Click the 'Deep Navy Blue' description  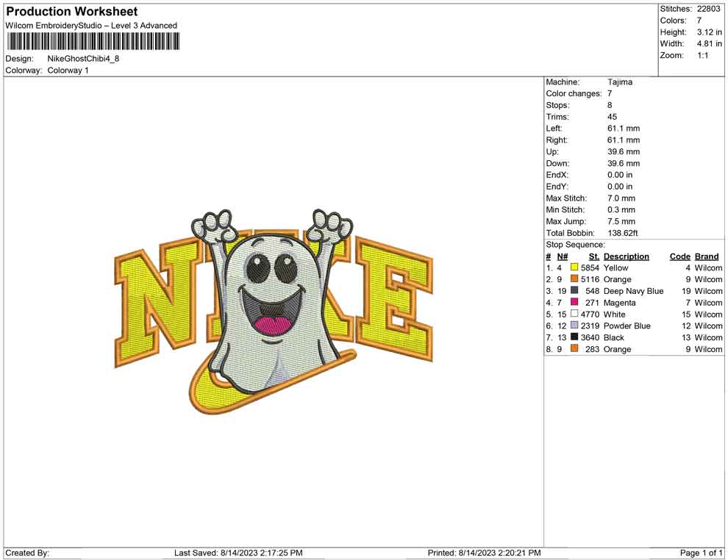point(633,291)
